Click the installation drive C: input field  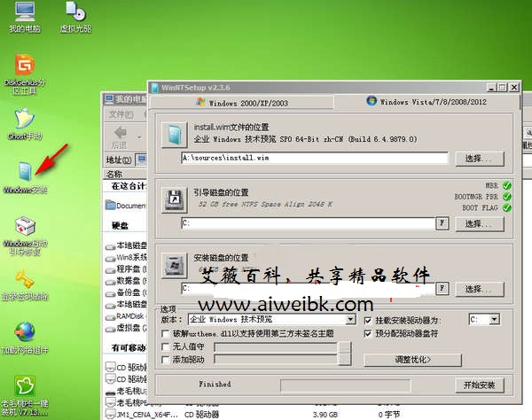click(x=308, y=288)
